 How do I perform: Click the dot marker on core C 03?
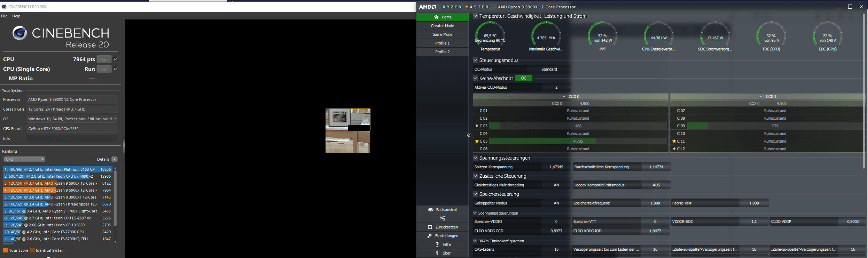477,126
